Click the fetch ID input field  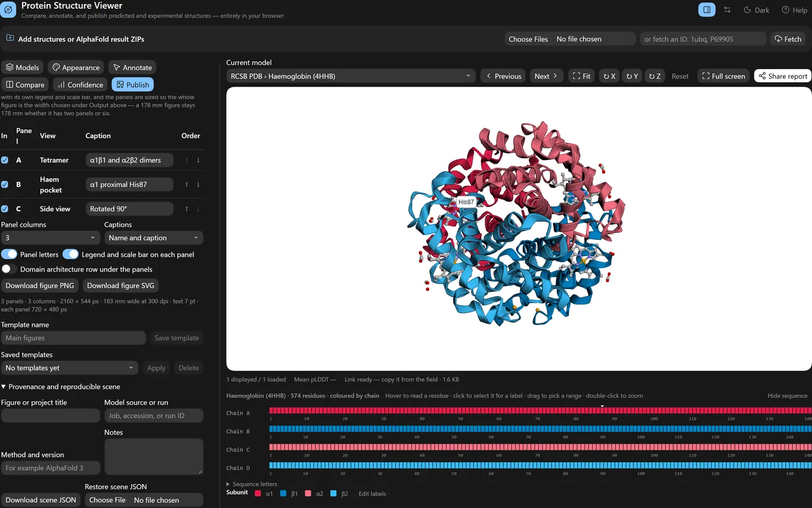[704, 39]
